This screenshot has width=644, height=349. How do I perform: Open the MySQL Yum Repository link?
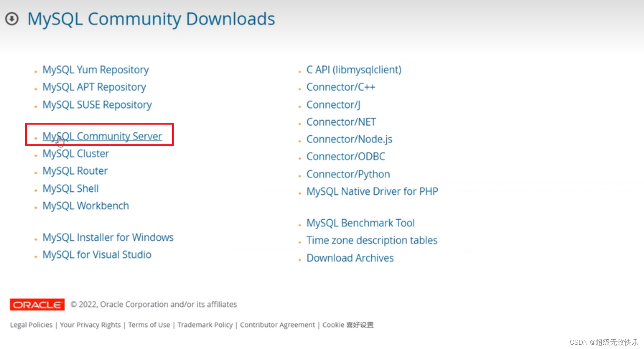[x=95, y=70]
